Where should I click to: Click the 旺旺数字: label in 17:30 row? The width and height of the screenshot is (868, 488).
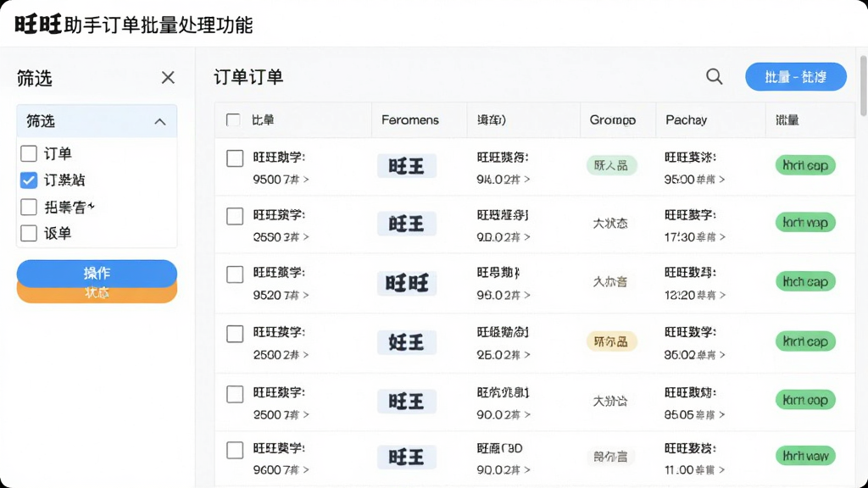click(x=690, y=214)
